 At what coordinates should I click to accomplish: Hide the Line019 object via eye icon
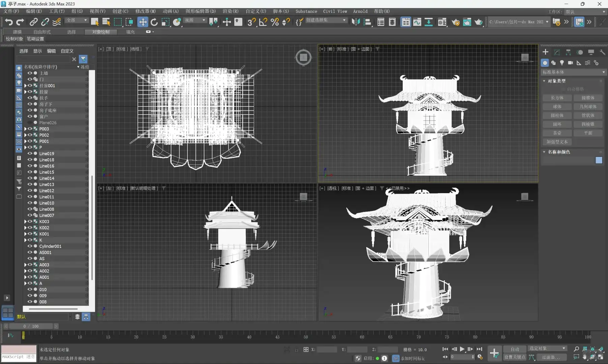click(30, 154)
